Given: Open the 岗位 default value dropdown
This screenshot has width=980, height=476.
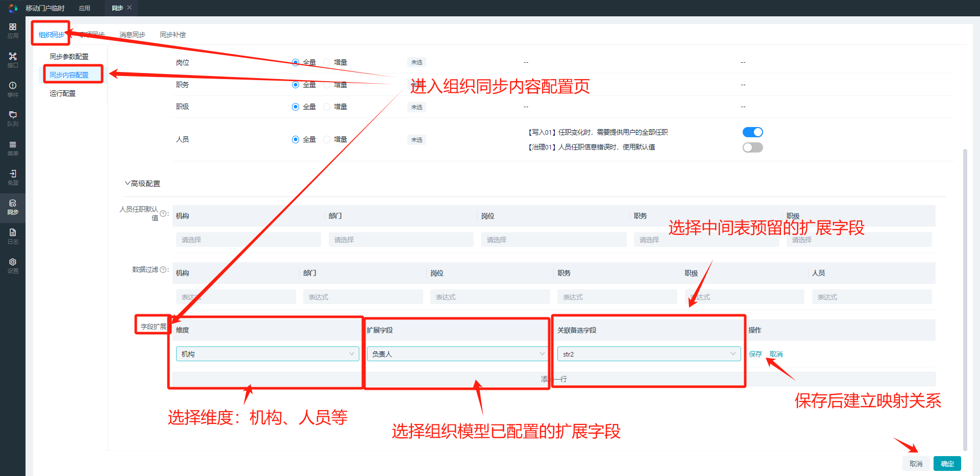Looking at the screenshot, I should tap(554, 239).
